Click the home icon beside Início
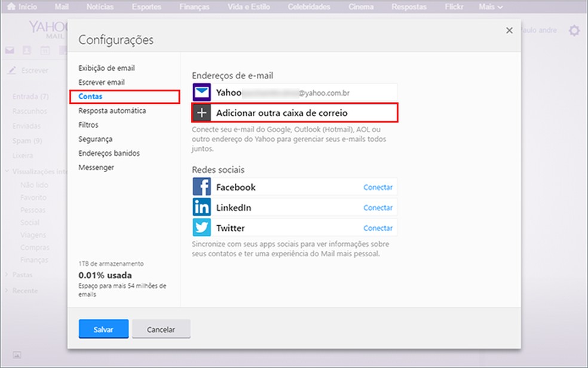 [x=11, y=7]
